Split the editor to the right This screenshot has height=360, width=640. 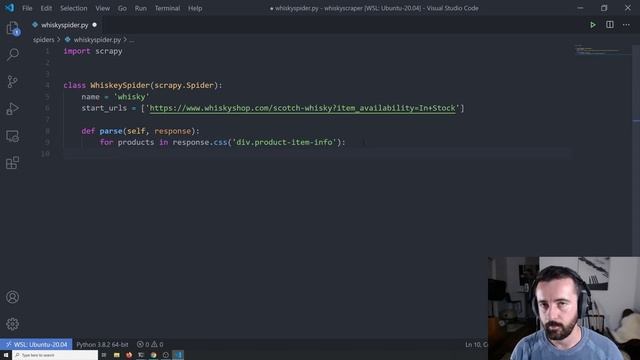609,25
